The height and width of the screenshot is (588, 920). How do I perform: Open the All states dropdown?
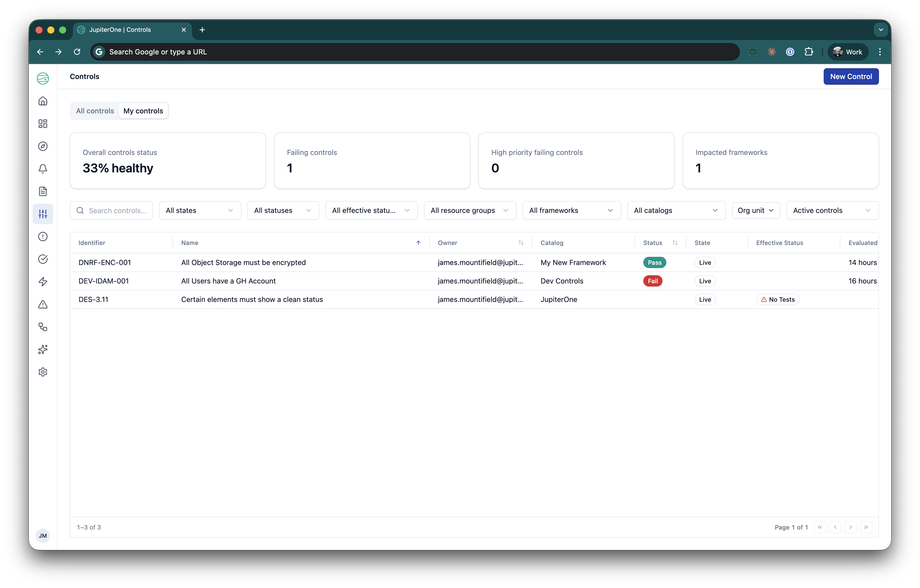(x=199, y=210)
